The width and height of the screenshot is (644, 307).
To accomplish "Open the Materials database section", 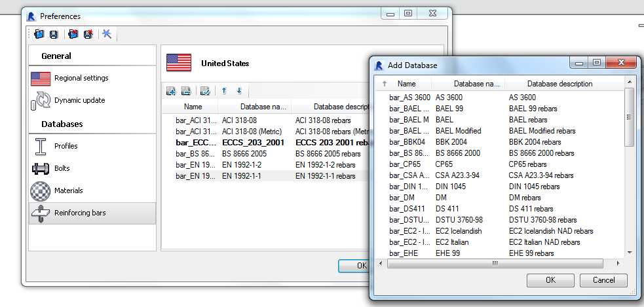I will (x=92, y=190).
